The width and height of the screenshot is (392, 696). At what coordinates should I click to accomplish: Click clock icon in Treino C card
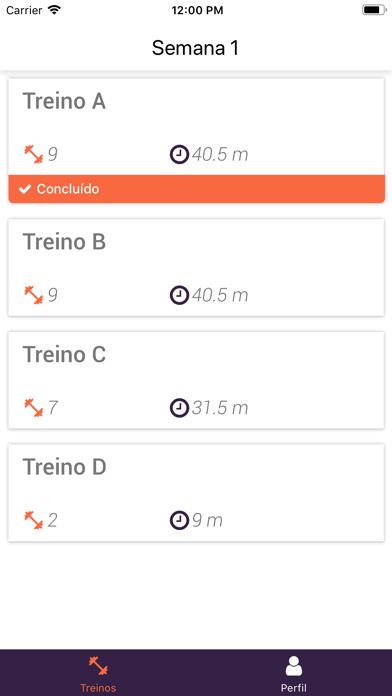point(179,408)
